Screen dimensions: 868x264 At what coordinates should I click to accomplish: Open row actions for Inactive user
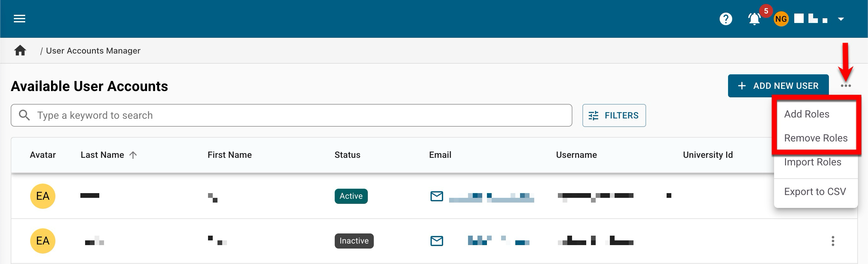833,241
